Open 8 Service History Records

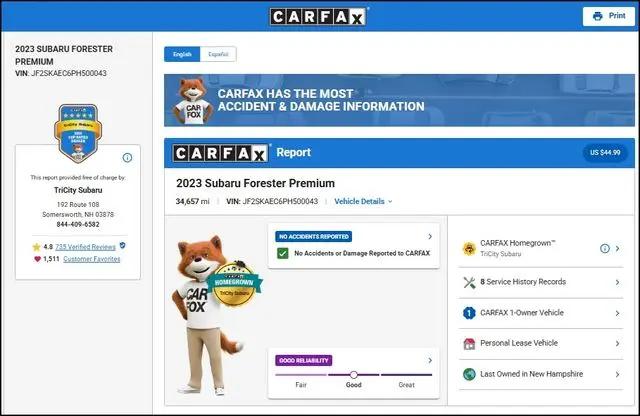(541, 282)
